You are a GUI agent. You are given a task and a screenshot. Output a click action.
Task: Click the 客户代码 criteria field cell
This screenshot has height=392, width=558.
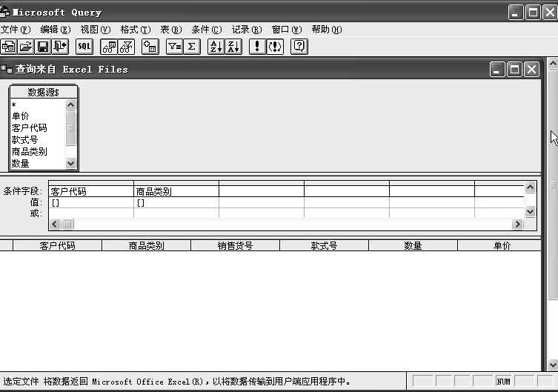click(91, 191)
